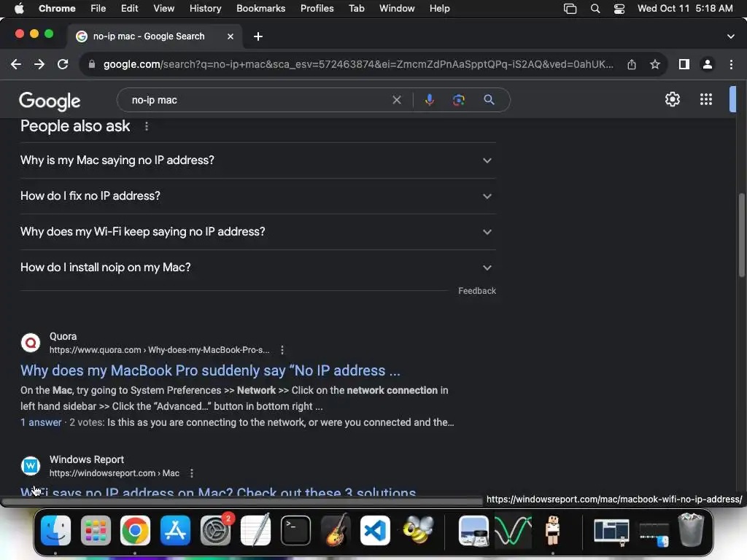Submit search with magnifier icon
The image size is (747, 560).
point(489,100)
